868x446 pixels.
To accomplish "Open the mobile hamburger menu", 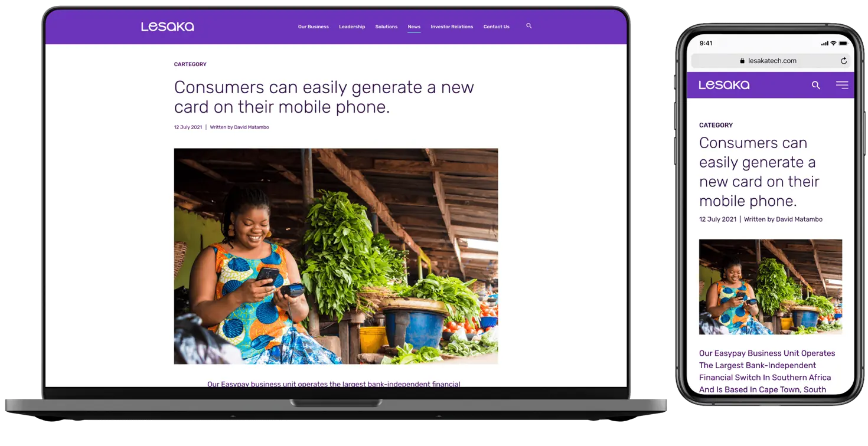I will click(x=842, y=85).
